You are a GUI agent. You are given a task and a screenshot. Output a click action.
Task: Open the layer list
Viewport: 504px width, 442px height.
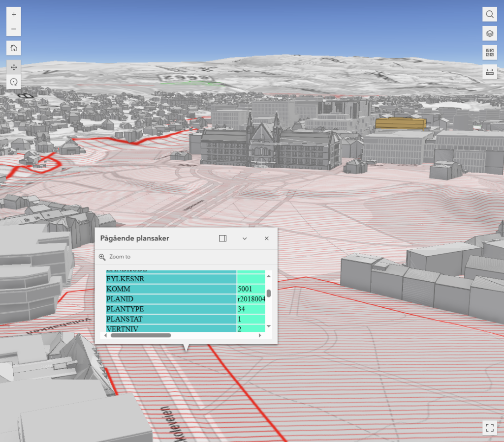pyautogui.click(x=490, y=33)
